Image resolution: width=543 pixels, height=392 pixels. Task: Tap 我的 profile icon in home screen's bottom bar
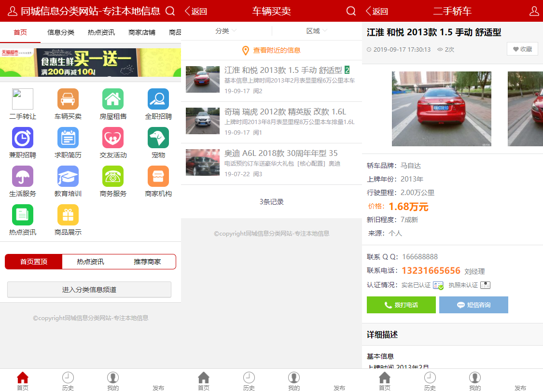[x=113, y=377]
